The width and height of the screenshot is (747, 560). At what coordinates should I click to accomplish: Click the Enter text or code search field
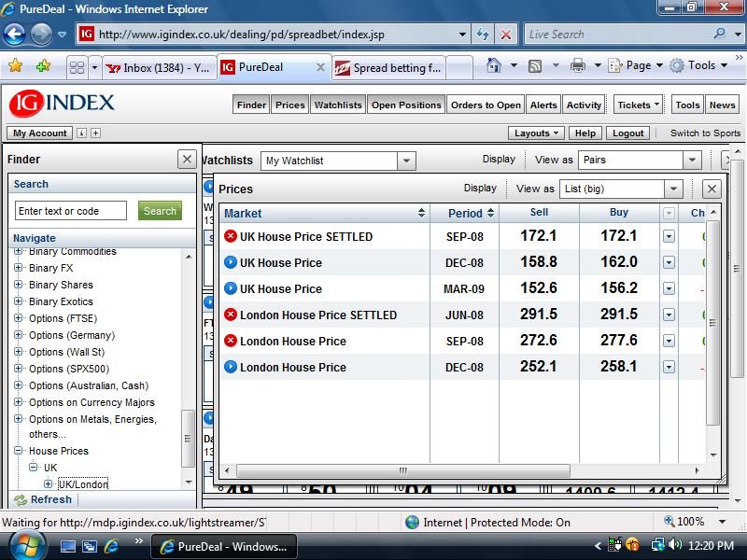(x=71, y=211)
